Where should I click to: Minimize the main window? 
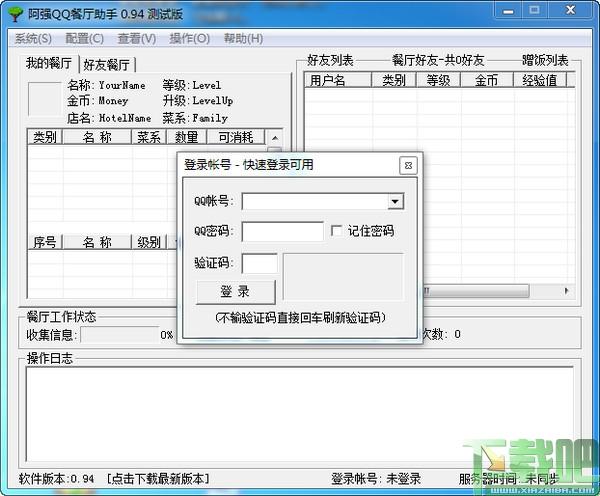pos(508,11)
